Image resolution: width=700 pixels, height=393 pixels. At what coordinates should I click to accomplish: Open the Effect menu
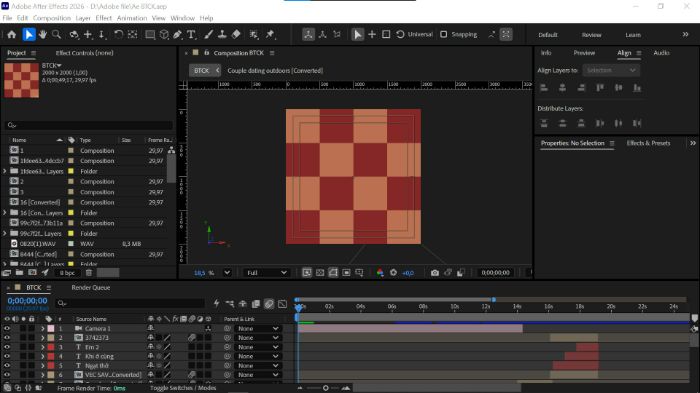coord(104,18)
